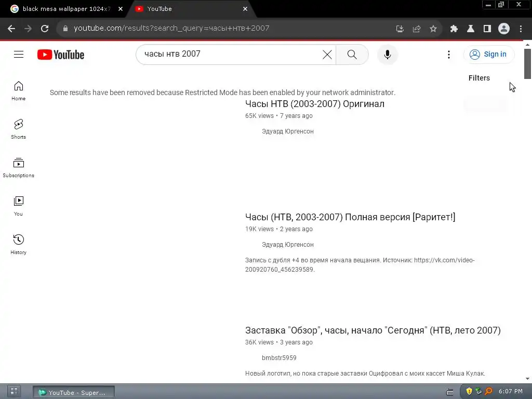
Task: Open the Chrome Labs flask icon
Action: click(x=471, y=29)
